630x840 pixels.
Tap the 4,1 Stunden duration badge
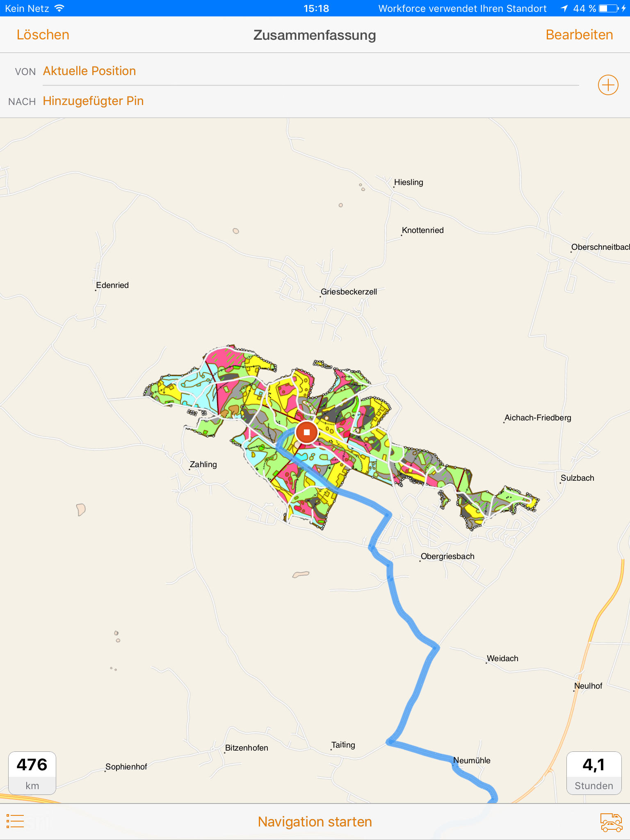[x=594, y=773]
